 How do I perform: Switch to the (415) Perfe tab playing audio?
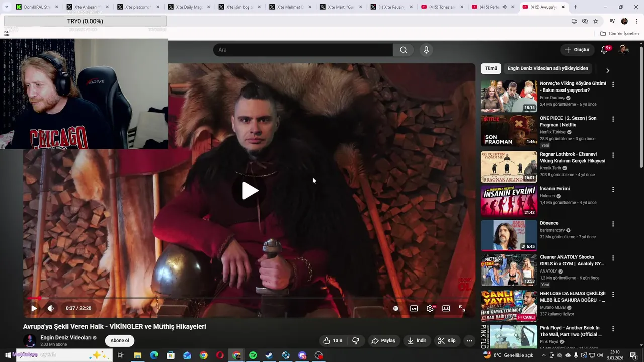click(492, 7)
